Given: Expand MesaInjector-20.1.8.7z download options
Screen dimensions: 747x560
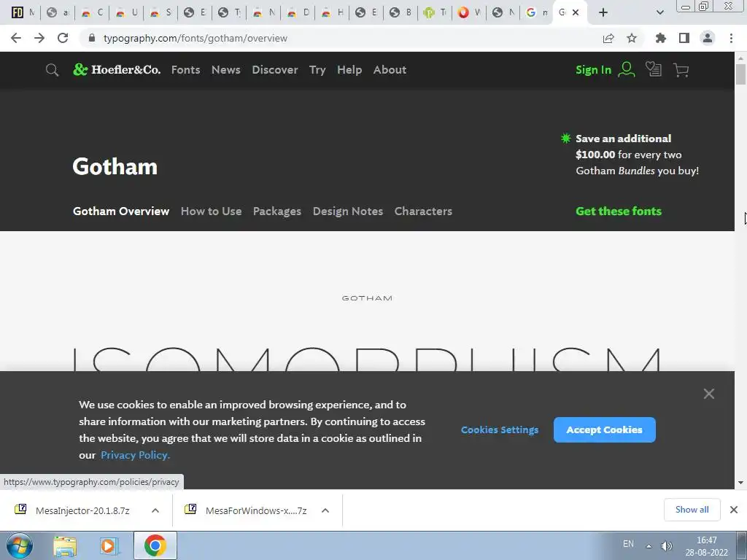Looking at the screenshot, I should click(x=155, y=510).
